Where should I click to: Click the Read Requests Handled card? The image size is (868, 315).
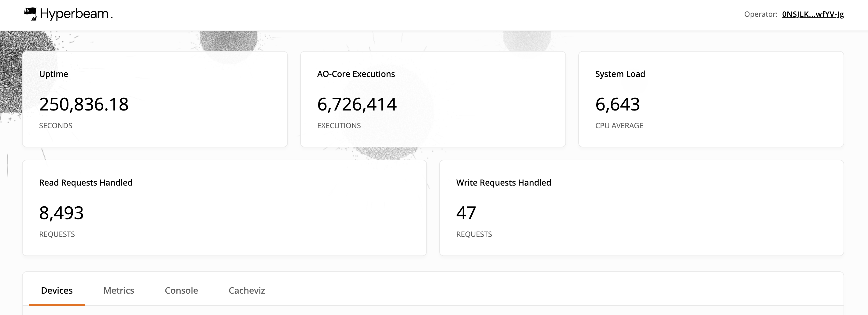224,208
